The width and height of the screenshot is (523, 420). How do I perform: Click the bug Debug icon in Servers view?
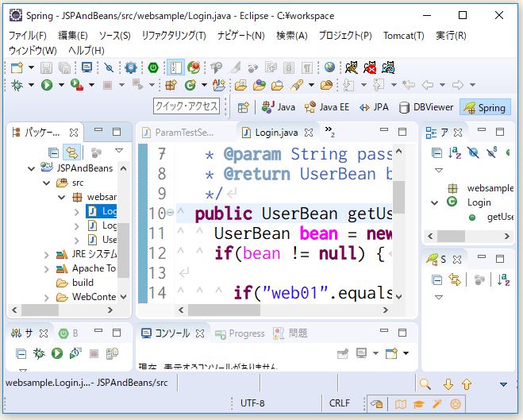coord(39,353)
